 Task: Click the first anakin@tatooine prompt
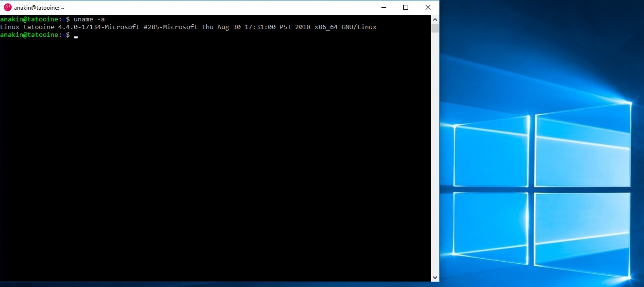35,19
